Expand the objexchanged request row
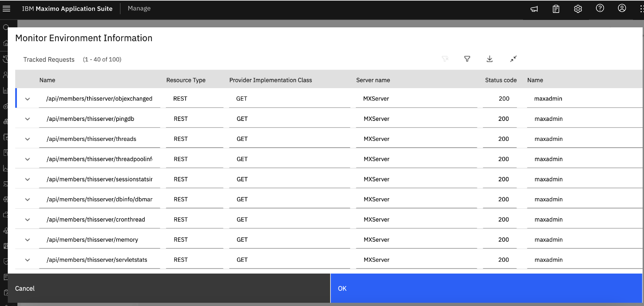Screen dimensions: 644x306 tap(27, 99)
